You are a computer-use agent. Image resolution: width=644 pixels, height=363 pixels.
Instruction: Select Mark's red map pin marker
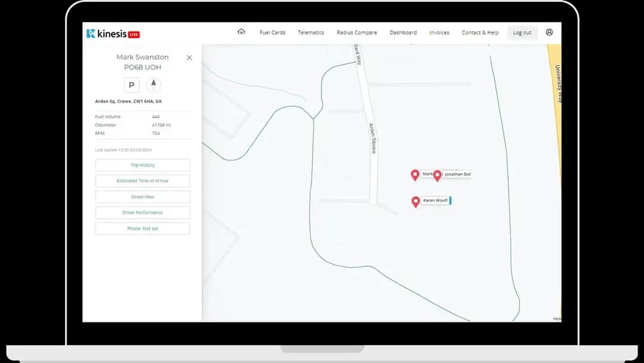tap(415, 175)
